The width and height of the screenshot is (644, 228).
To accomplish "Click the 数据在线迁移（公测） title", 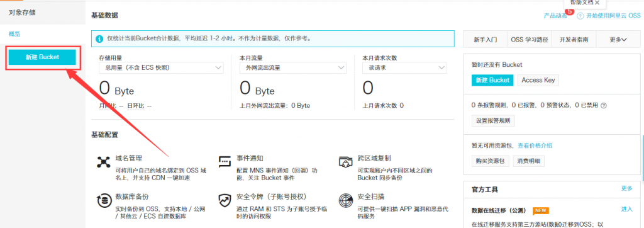I will [499, 211].
